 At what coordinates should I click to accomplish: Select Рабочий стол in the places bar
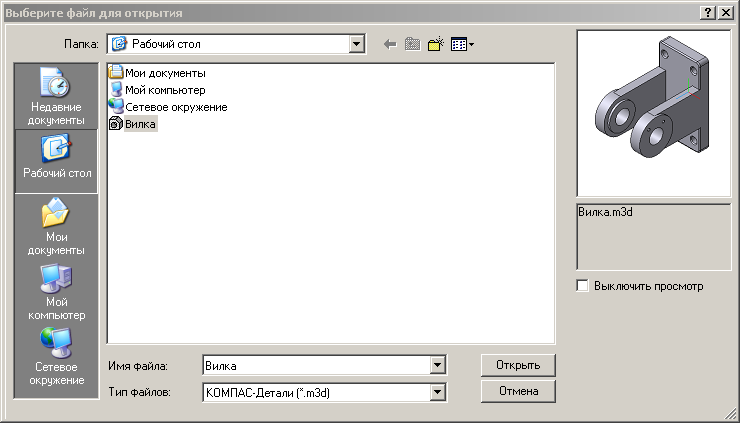click(57, 161)
